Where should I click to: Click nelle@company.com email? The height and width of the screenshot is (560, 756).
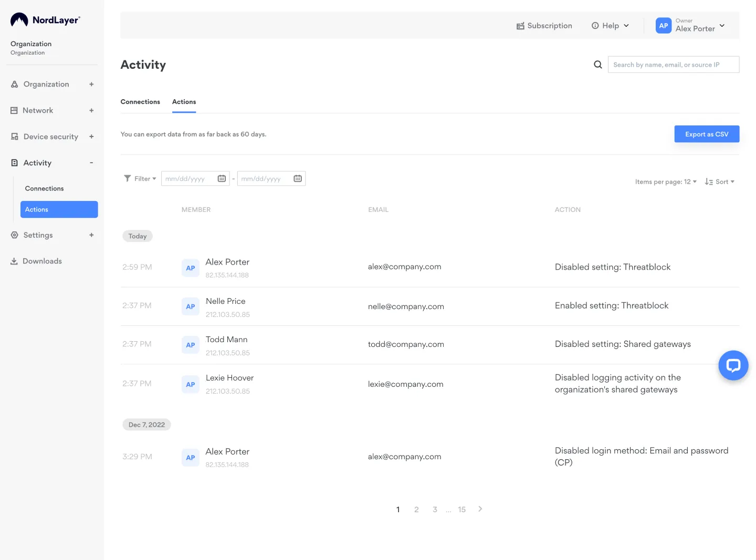coord(406,307)
